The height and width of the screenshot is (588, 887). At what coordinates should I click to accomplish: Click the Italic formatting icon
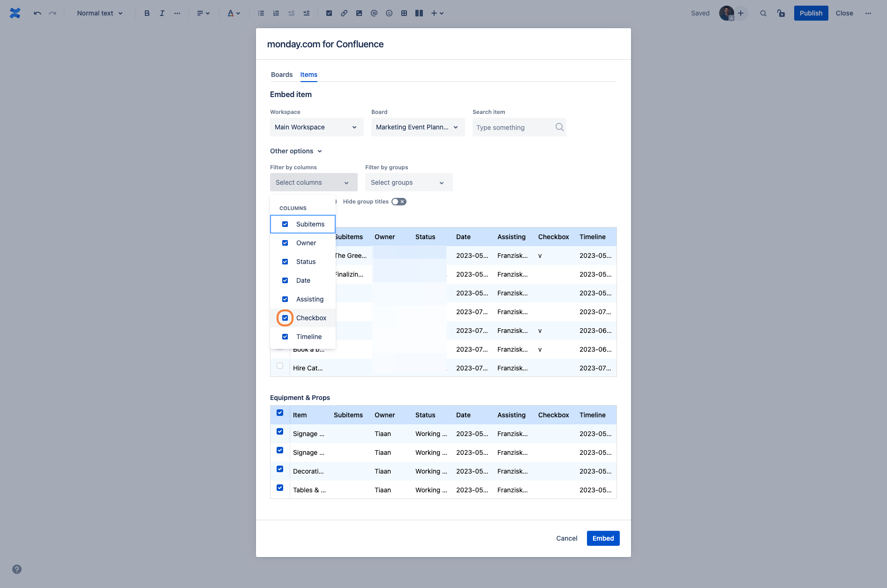162,13
